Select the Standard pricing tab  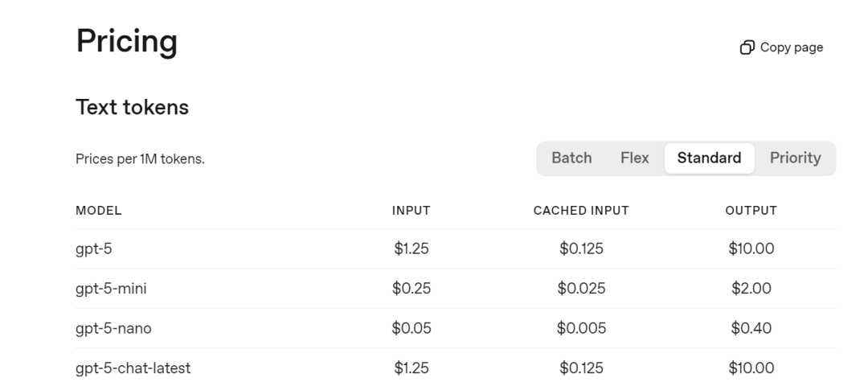point(709,158)
